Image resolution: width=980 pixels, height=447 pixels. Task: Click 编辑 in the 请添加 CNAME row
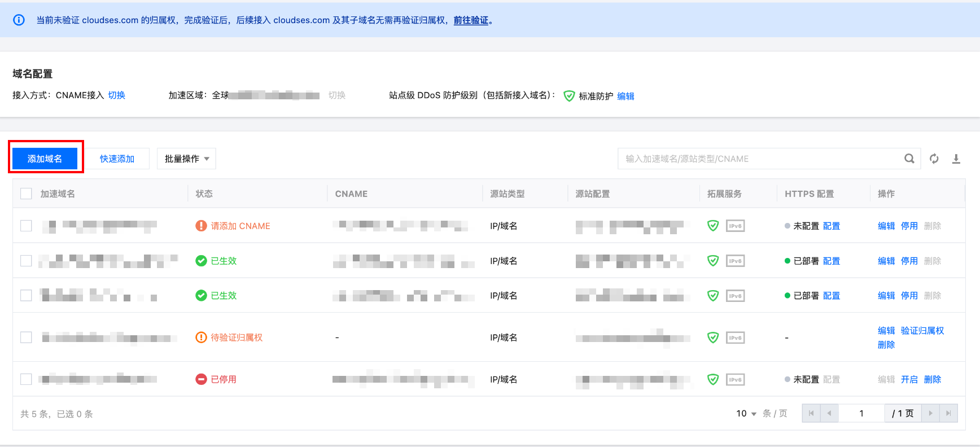pos(886,226)
